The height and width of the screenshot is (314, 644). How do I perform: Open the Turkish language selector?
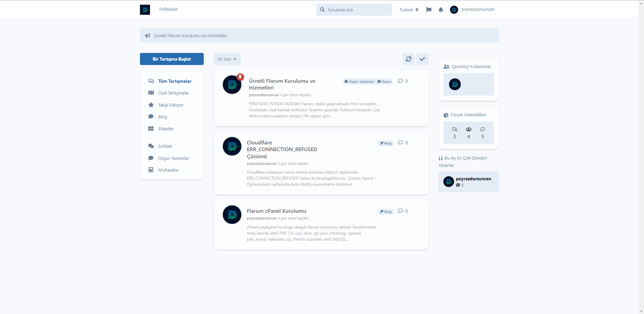coord(409,10)
